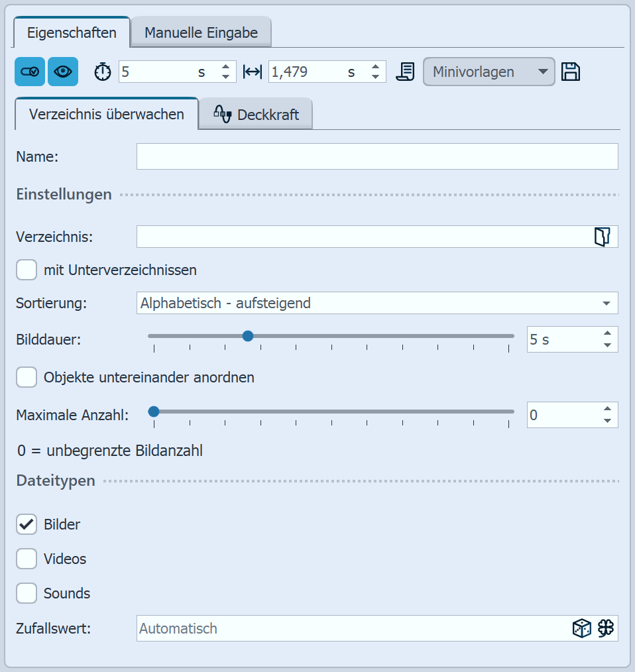Screen dimensions: 635x672
Task: Click the save template floppy disk icon
Action: [x=571, y=72]
